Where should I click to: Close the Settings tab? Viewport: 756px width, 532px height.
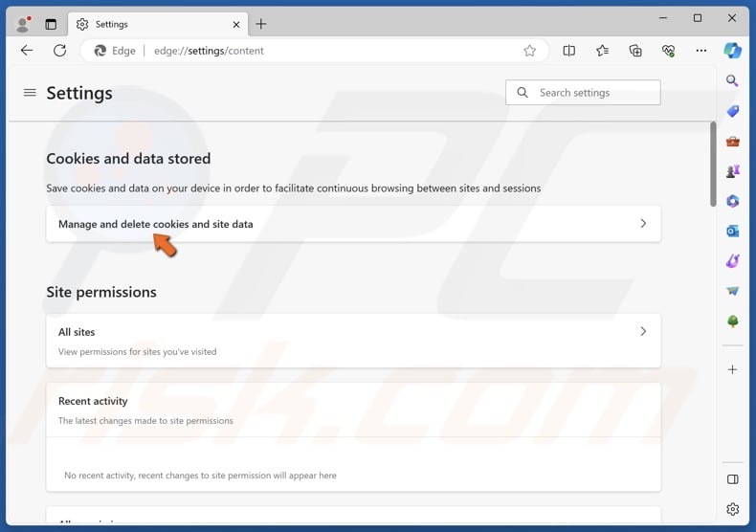pos(236,25)
